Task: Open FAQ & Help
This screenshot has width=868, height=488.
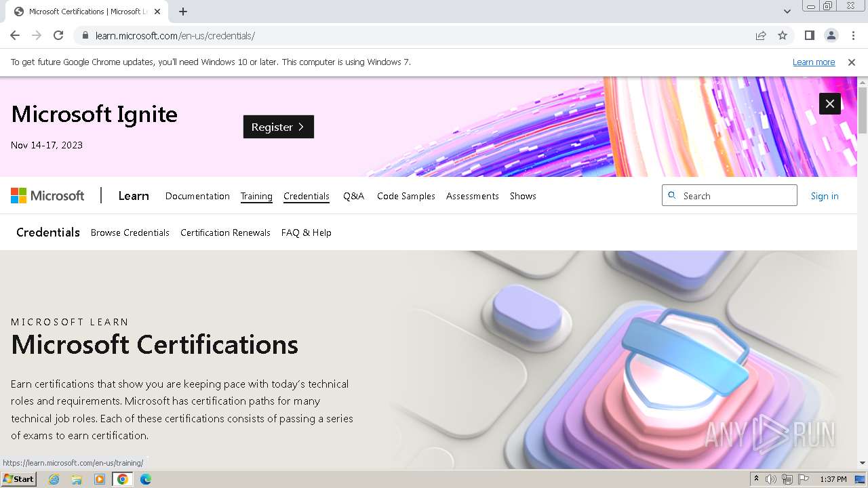Action: [x=307, y=232]
